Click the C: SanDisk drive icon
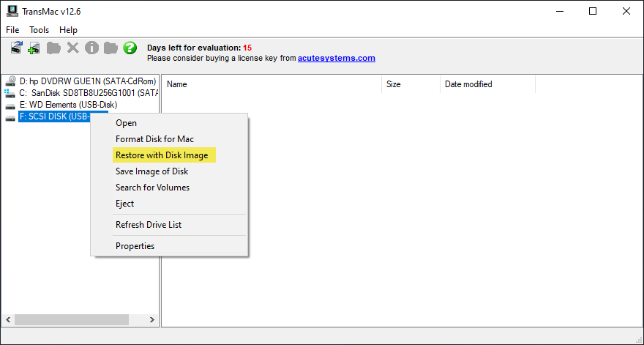 (10, 93)
